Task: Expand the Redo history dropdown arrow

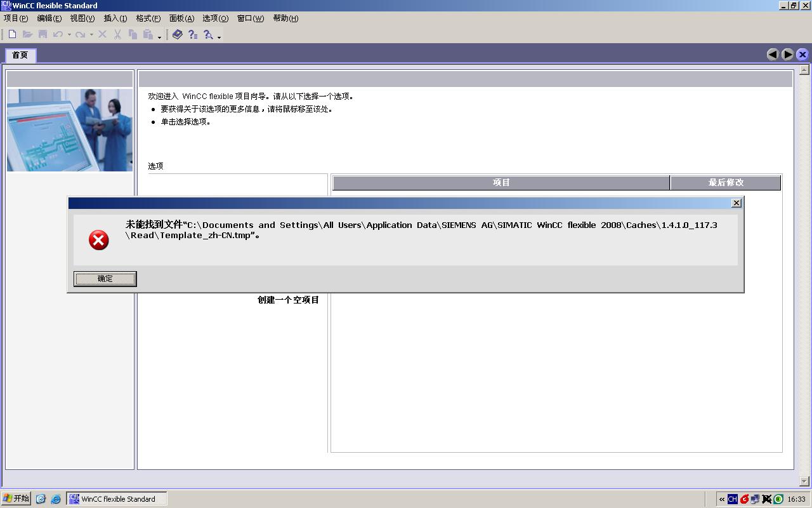Action: click(x=91, y=35)
